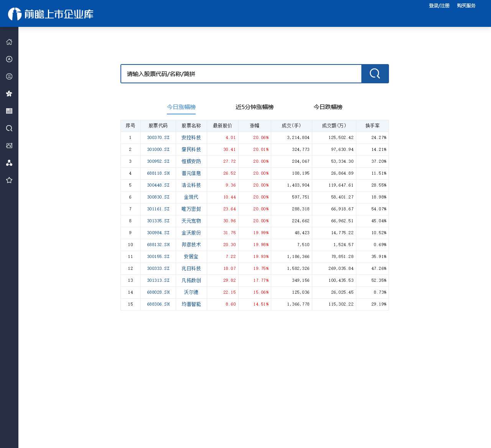Click the US flag icon in sidebar
491x448 pixels.
[9, 111]
